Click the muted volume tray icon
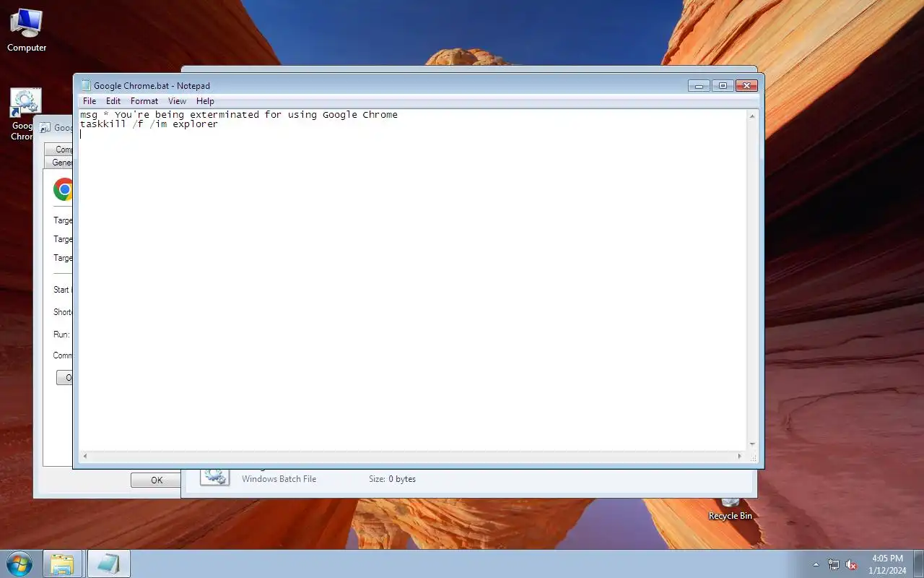924x578 pixels. click(851, 564)
